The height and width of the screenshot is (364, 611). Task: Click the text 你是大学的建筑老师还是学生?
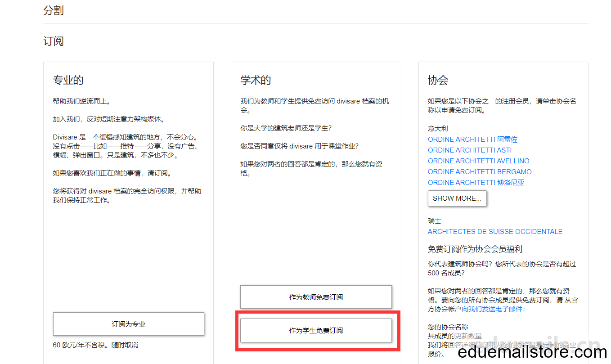pos(286,128)
